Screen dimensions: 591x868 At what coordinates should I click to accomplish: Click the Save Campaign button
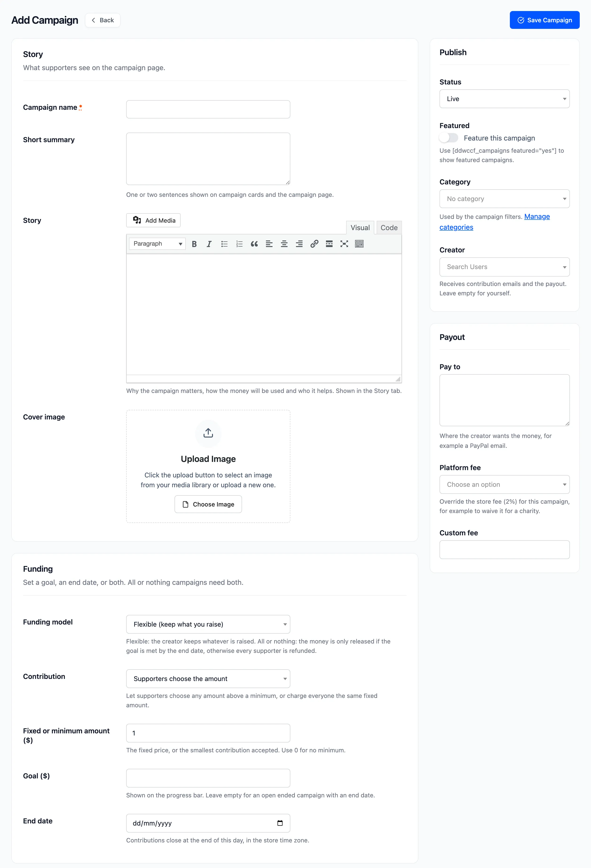pyautogui.click(x=544, y=20)
